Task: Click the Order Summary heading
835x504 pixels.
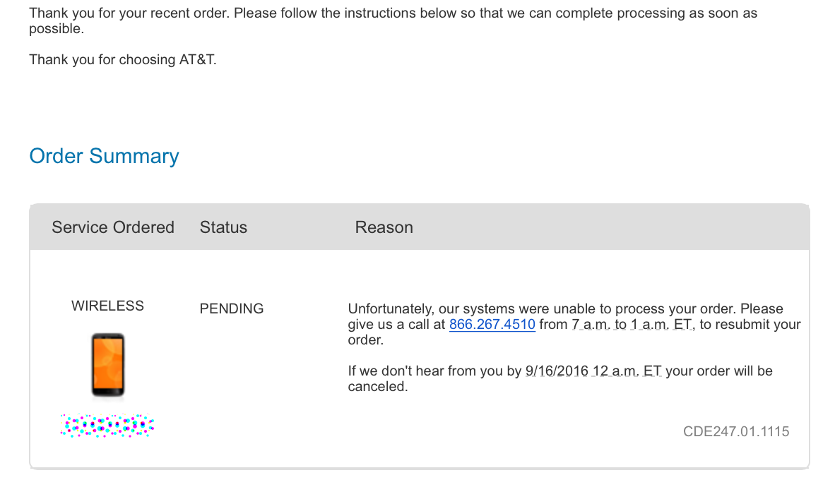Action: tap(104, 156)
